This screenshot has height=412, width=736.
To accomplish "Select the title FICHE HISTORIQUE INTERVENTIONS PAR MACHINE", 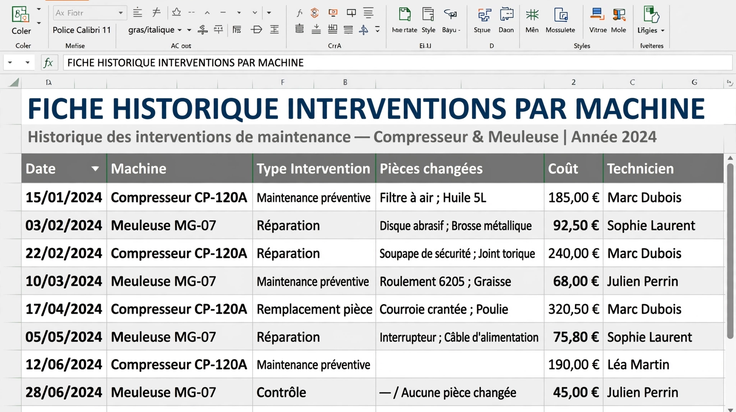I will pyautogui.click(x=366, y=108).
